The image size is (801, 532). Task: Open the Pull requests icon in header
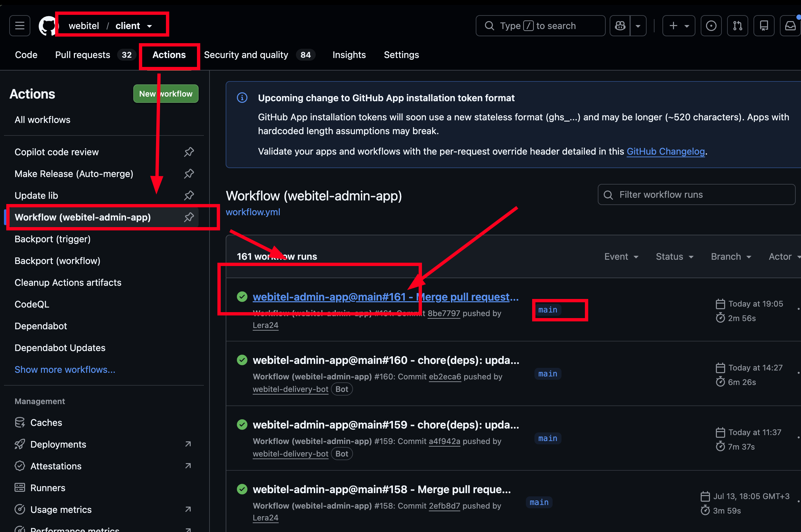tap(738, 26)
